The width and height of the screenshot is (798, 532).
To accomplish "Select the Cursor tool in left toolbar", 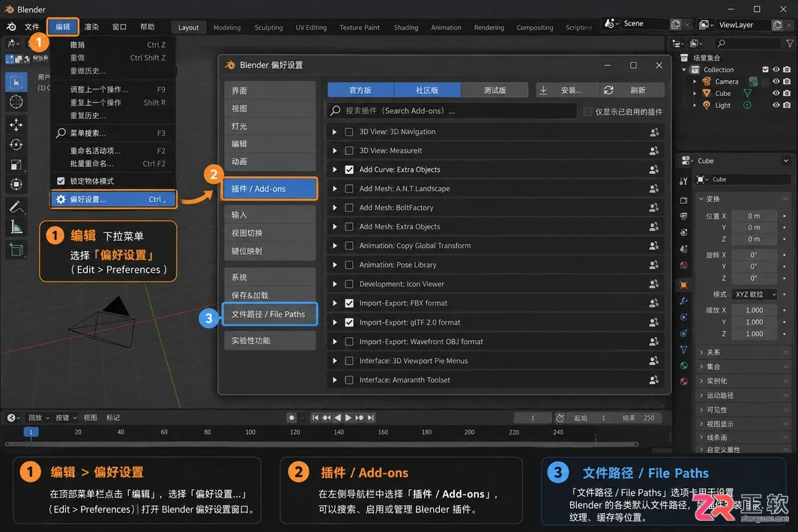I will click(16, 103).
